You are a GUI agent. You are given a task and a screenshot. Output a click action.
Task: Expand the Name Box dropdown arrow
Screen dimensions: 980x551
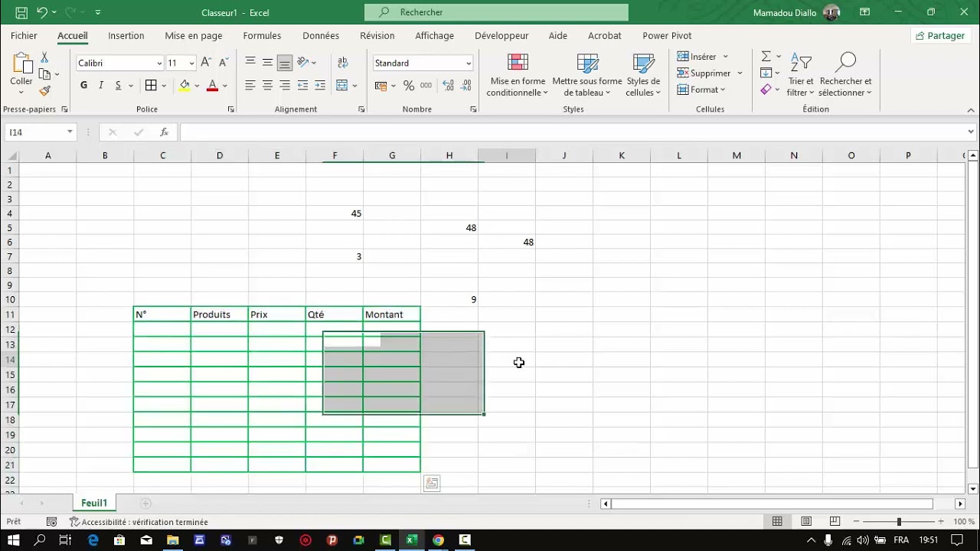click(x=70, y=132)
